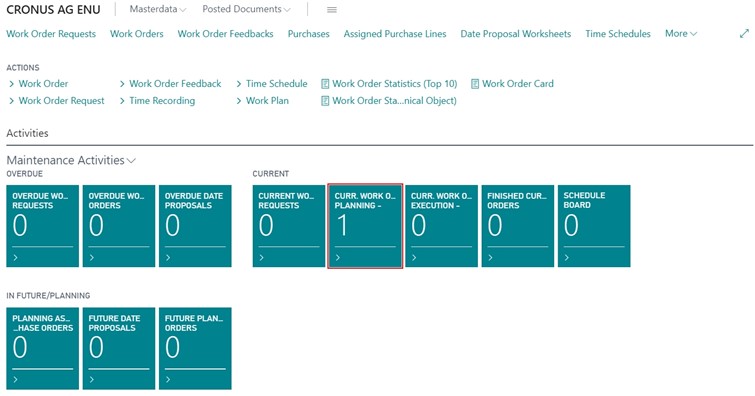The width and height of the screenshot is (755, 396).
Task: Open the Assigned Purchase Lines link
Action: [395, 34]
